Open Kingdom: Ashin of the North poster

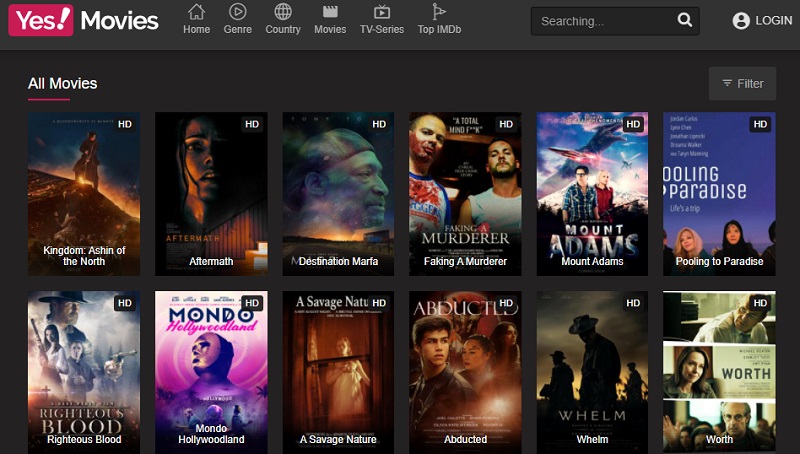click(84, 194)
